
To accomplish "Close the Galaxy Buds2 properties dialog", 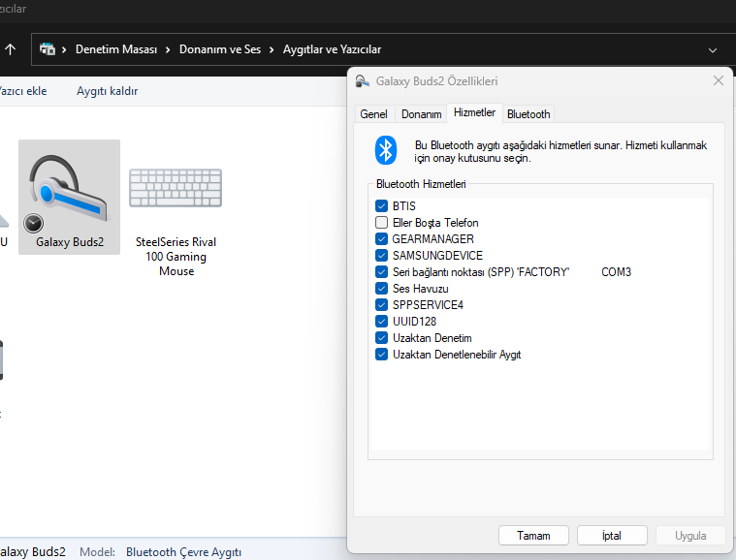I will click(719, 81).
